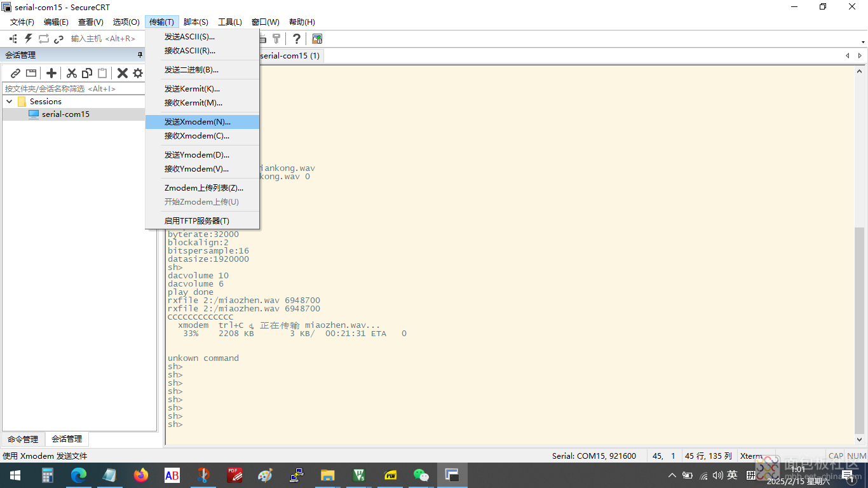The width and height of the screenshot is (868, 488).
Task: Click toolbar overflow arrow at far right
Action: [x=863, y=42]
